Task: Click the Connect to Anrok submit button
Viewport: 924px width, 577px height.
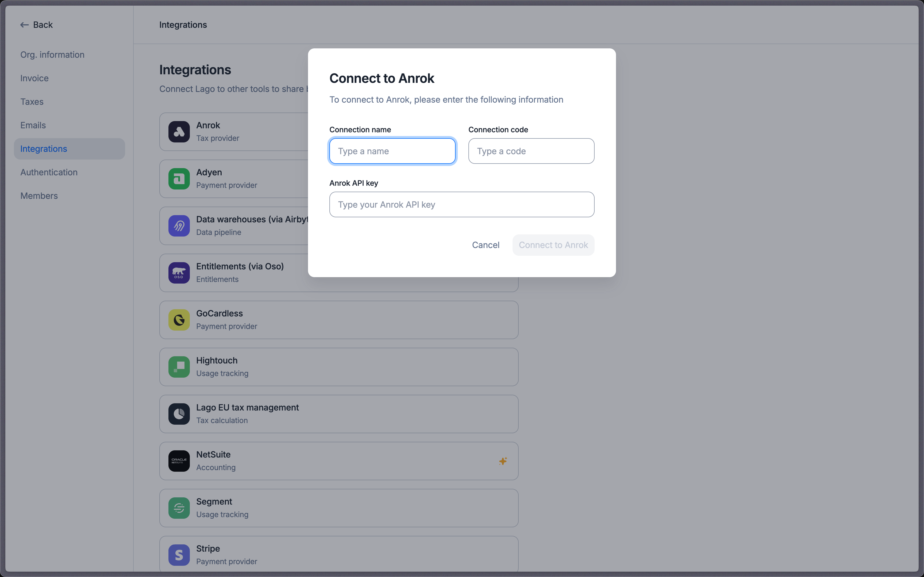Action: (x=553, y=245)
